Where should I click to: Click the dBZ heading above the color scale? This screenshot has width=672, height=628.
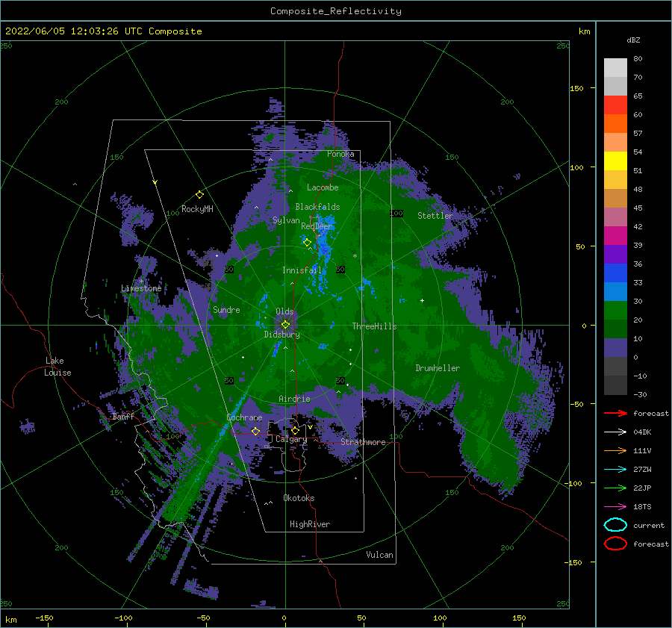point(633,40)
